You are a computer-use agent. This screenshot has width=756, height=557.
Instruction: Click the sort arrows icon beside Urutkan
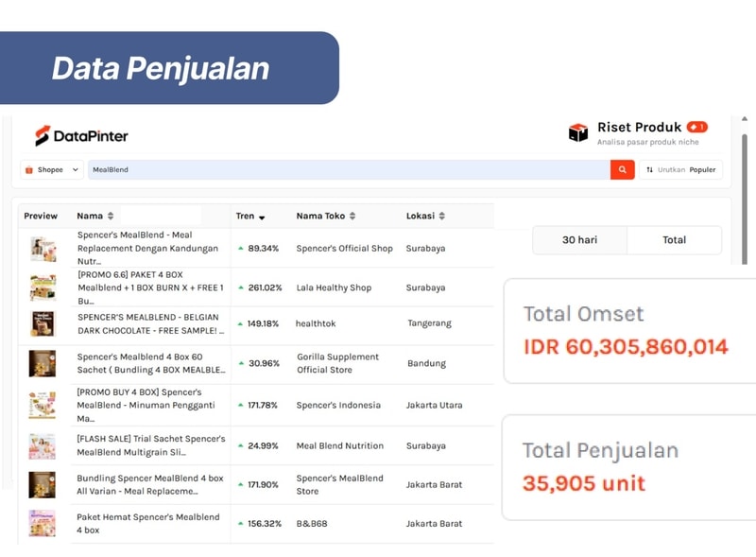(x=649, y=170)
